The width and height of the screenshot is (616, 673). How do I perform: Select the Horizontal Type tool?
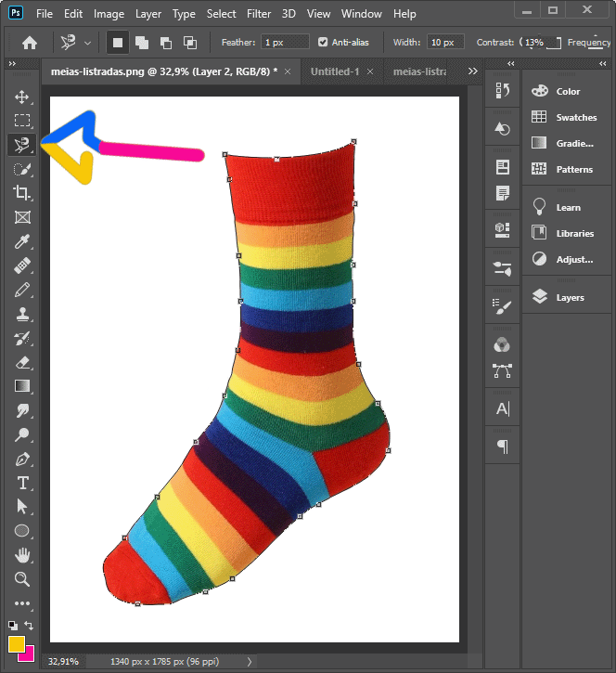(22, 483)
